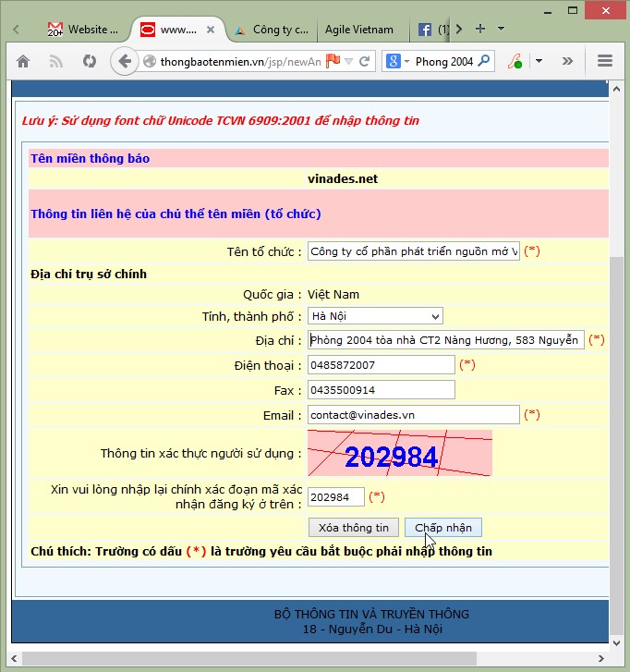Close the active 'www....' tab
630x672 pixels.
211,30
